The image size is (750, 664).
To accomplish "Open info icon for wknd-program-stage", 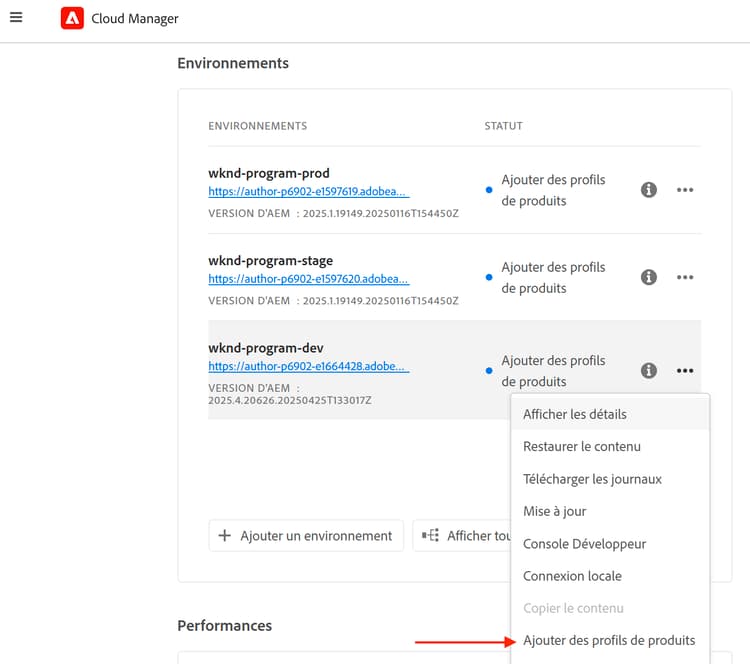I will coord(649,277).
